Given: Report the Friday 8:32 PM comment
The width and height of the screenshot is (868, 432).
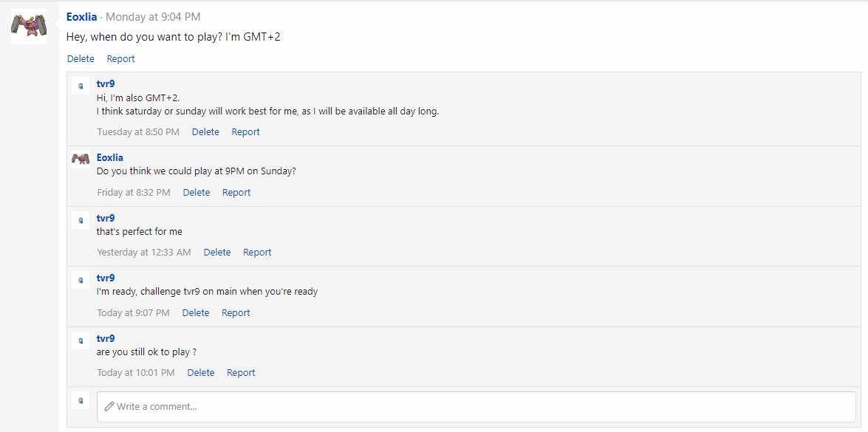Looking at the screenshot, I should click(236, 193).
